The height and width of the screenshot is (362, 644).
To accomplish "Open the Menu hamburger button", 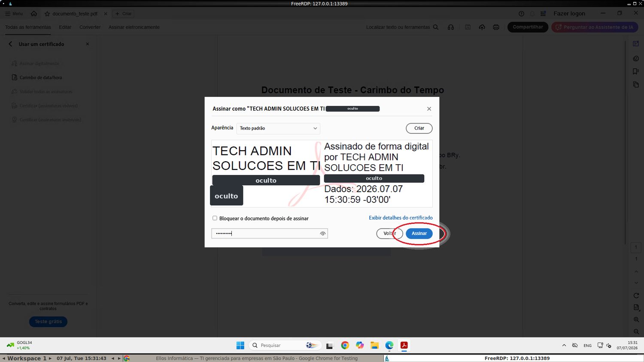I will pyautogui.click(x=14, y=14).
